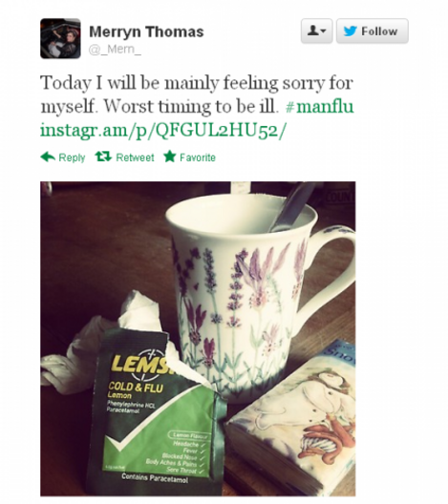The width and height of the screenshot is (448, 504).
Task: Click the tweet text body
Action: (197, 106)
